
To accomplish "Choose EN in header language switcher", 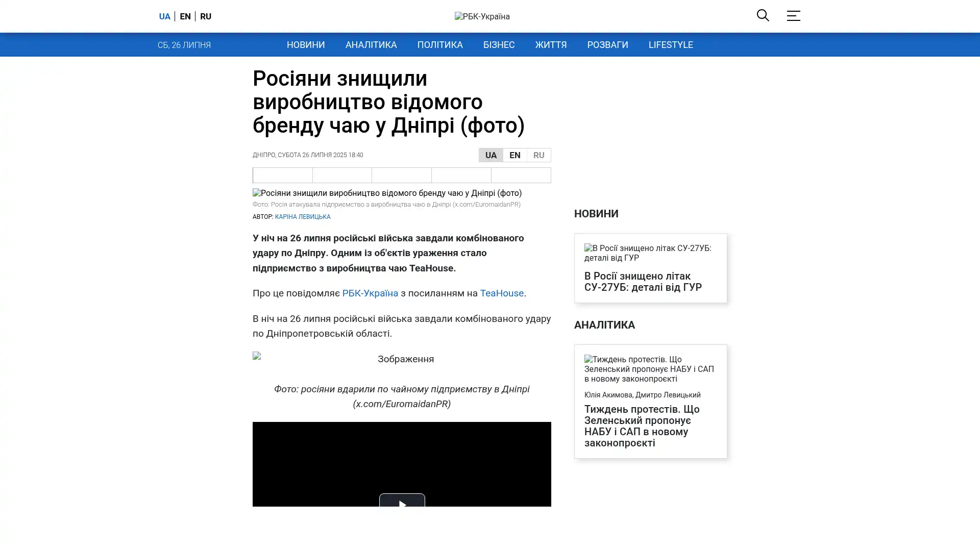I will click(x=185, y=16).
